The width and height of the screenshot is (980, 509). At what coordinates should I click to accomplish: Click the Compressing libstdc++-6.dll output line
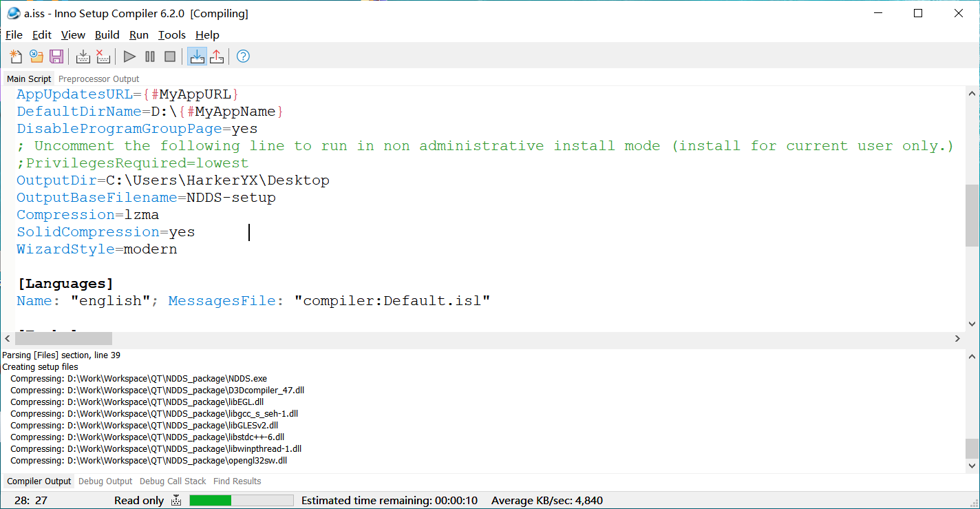147,437
